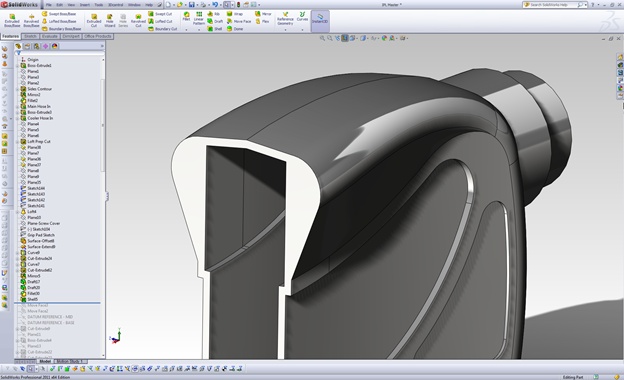
Task: Open the Tools menu
Action: 99,5
